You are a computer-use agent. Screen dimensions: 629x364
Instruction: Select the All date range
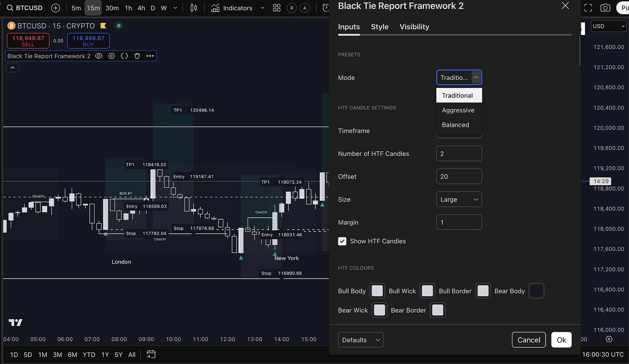click(132, 355)
